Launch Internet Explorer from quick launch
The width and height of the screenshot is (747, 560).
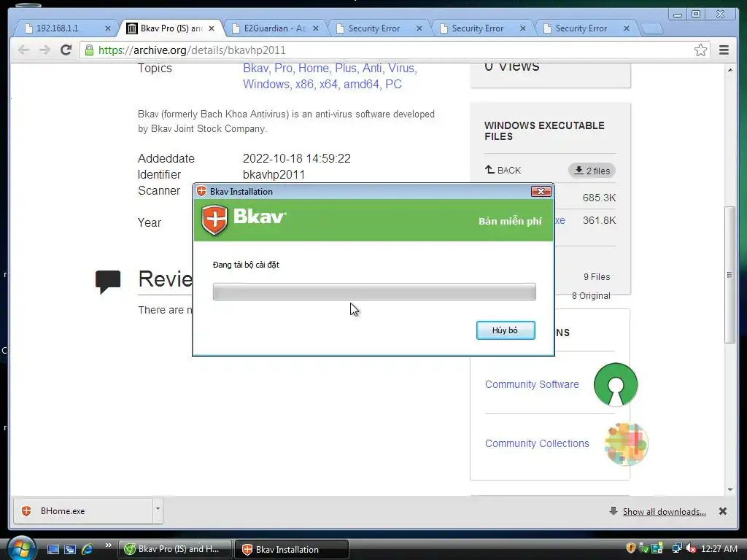coord(88,549)
